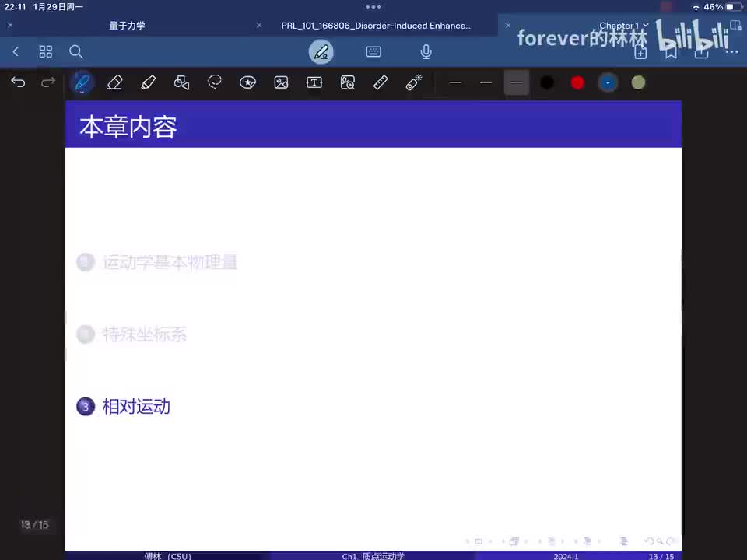Redo the last action
Image resolution: width=747 pixels, height=560 pixels.
click(48, 82)
